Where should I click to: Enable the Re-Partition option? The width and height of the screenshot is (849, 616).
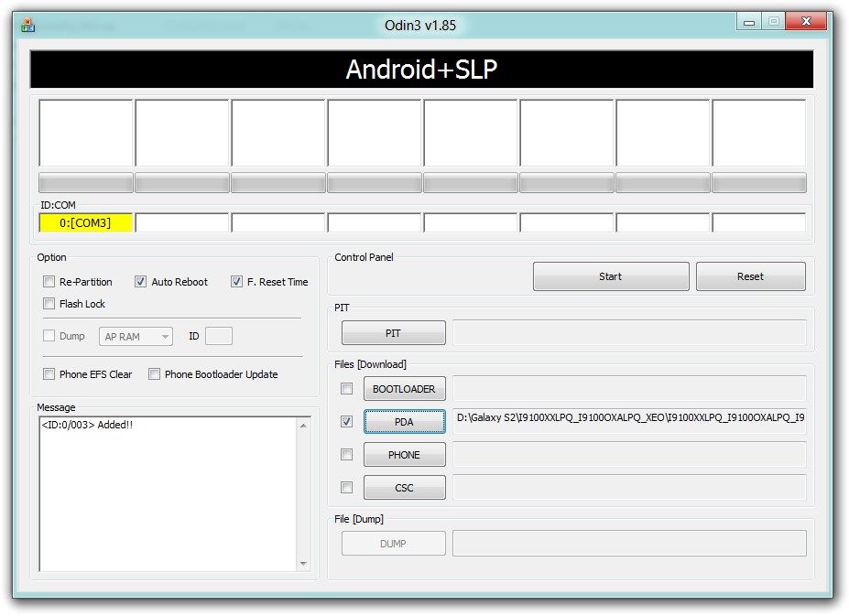(x=49, y=282)
